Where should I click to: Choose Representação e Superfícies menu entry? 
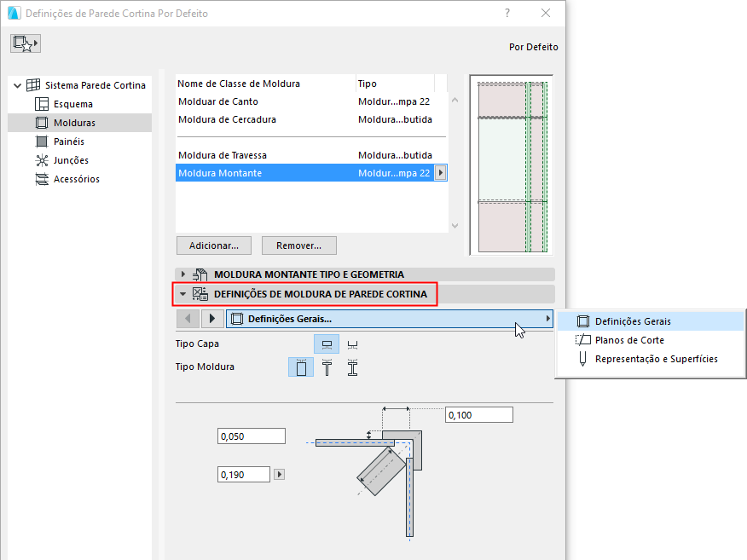[x=651, y=359]
